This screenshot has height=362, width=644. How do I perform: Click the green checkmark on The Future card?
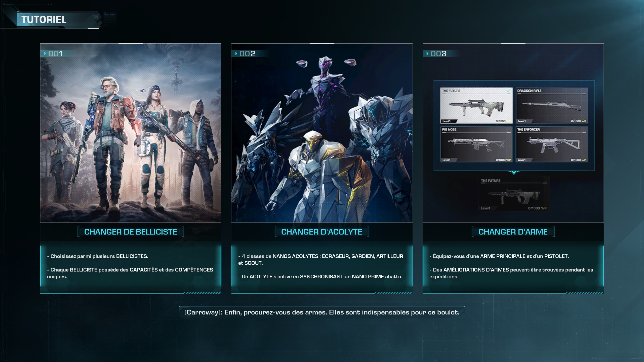point(508,90)
